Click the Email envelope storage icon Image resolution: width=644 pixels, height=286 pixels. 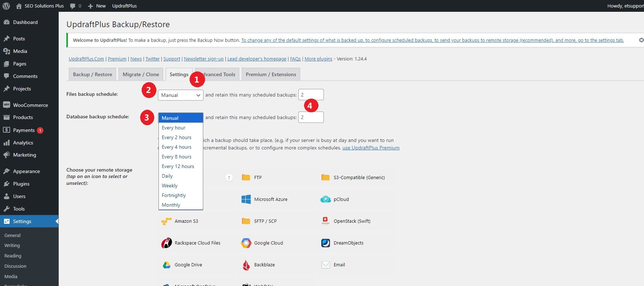click(326, 265)
